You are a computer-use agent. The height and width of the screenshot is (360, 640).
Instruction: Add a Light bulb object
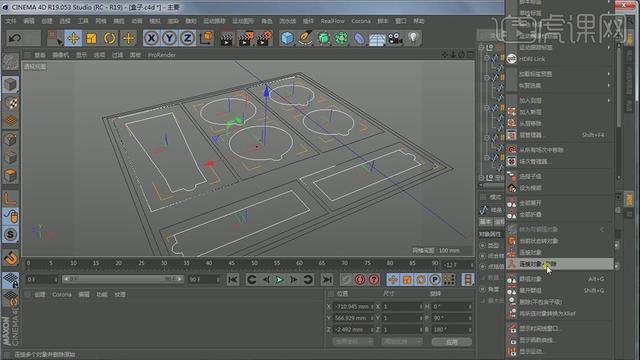click(413, 38)
